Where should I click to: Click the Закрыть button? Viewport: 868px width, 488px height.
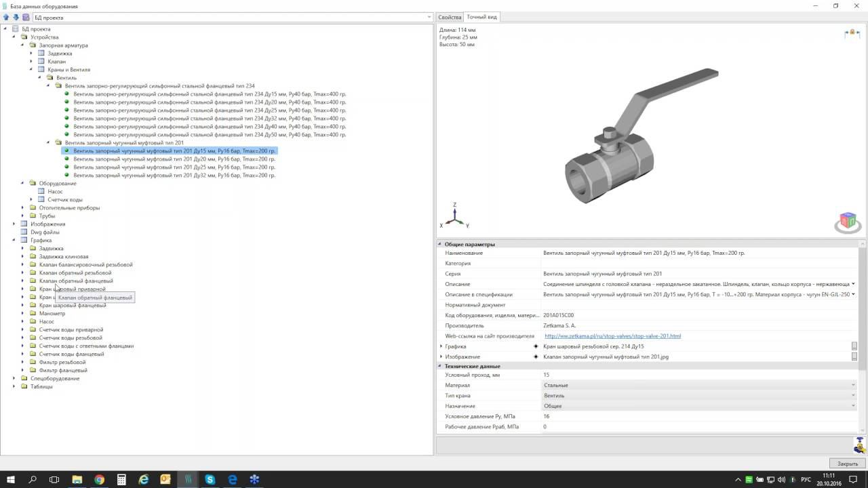847,464
